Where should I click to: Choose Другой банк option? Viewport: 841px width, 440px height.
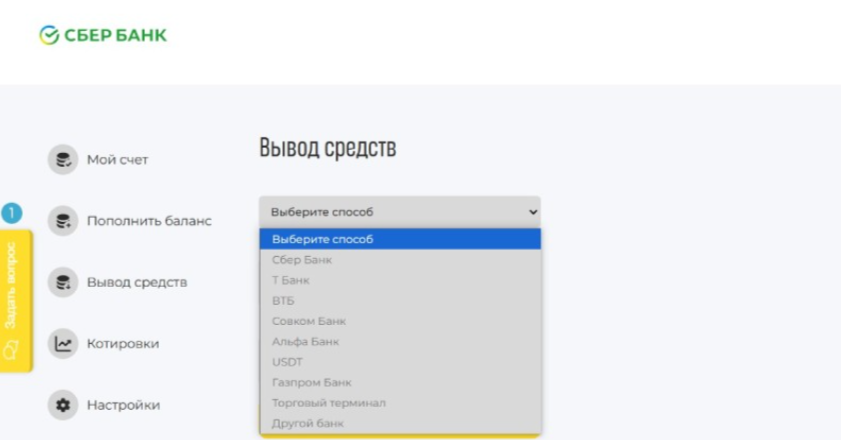pyautogui.click(x=400, y=423)
